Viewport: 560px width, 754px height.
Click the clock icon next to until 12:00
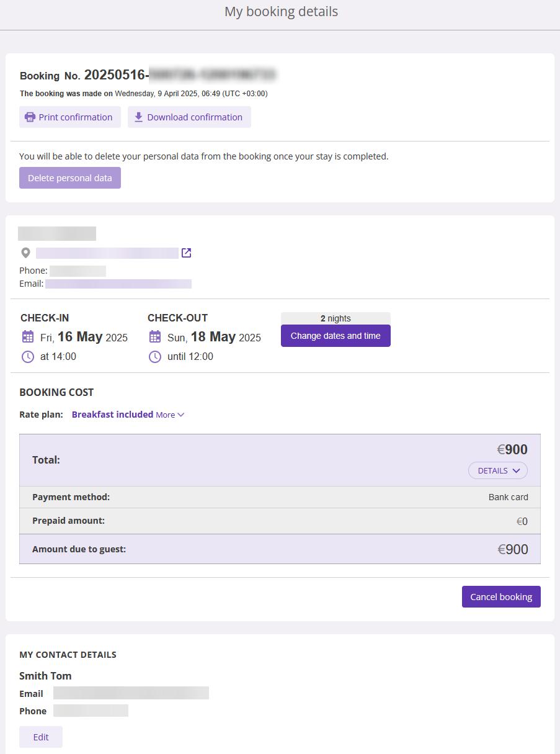pyautogui.click(x=155, y=357)
